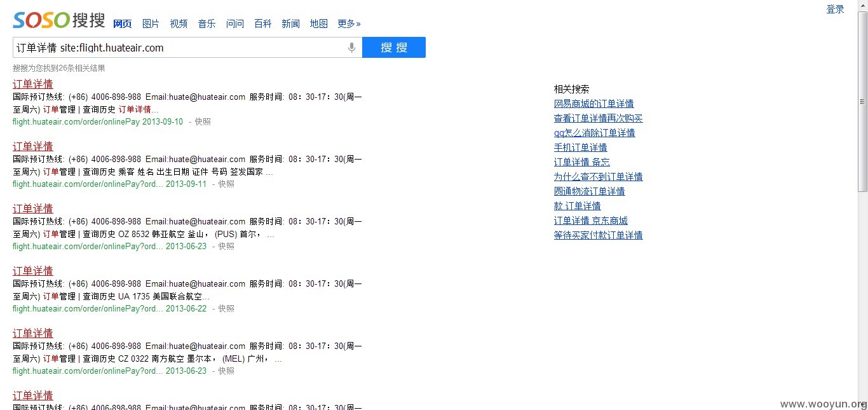The image size is (868, 410).
Task: Click the microphone voice search icon
Action: 351,48
